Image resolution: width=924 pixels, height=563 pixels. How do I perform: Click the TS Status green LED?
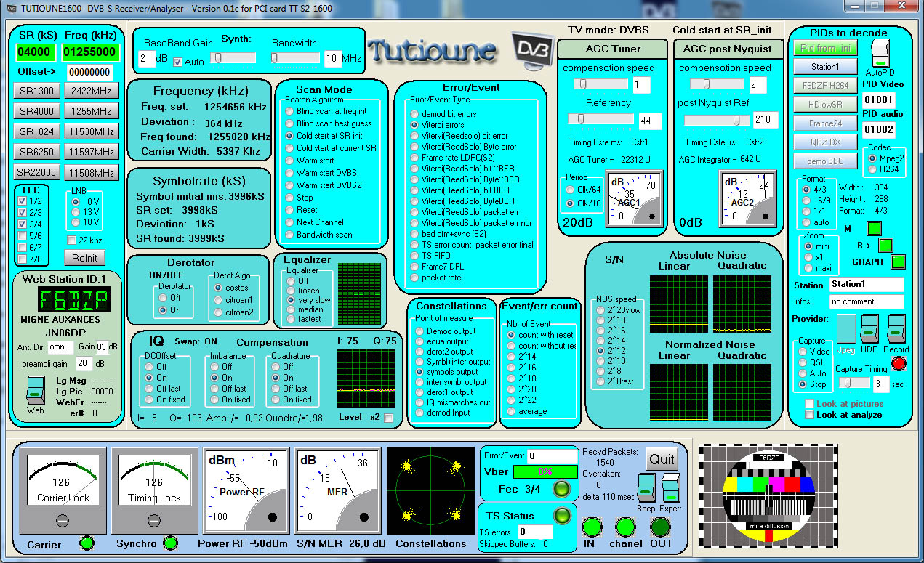tap(563, 516)
